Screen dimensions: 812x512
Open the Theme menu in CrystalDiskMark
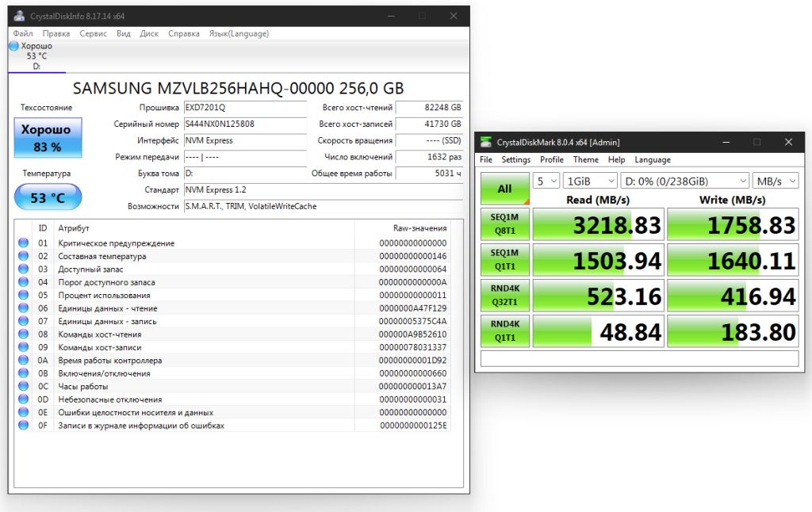click(x=586, y=159)
